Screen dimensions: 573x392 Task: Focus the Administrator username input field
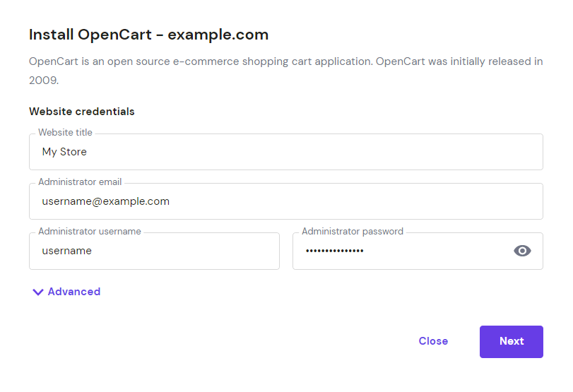pyautogui.click(x=154, y=251)
